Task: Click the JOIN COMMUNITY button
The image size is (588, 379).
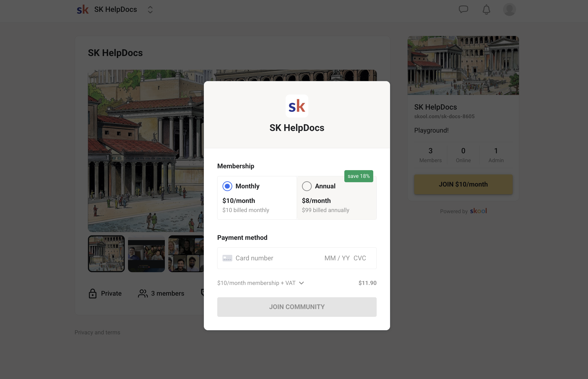Action: (x=297, y=307)
